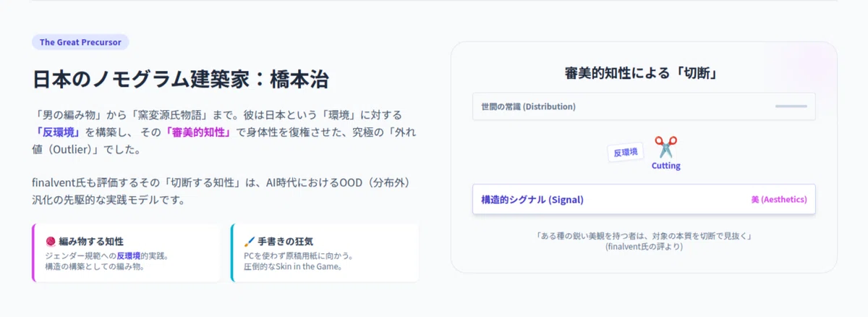Click the pink 「審美的知性」 highlighted text
Screen dimensions: 868x317
coord(197,132)
